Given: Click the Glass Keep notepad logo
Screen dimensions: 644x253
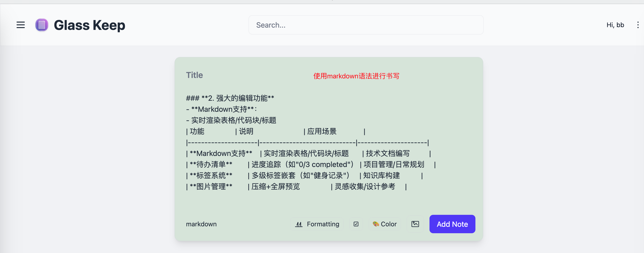Looking at the screenshot, I should pos(42,25).
